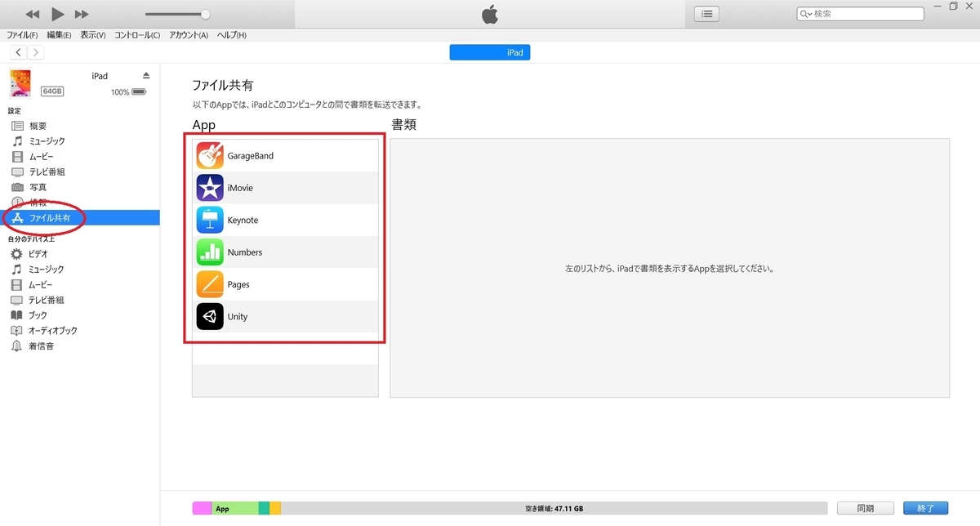
Task: Select ファイル共有 in the sidebar
Action: [80, 218]
